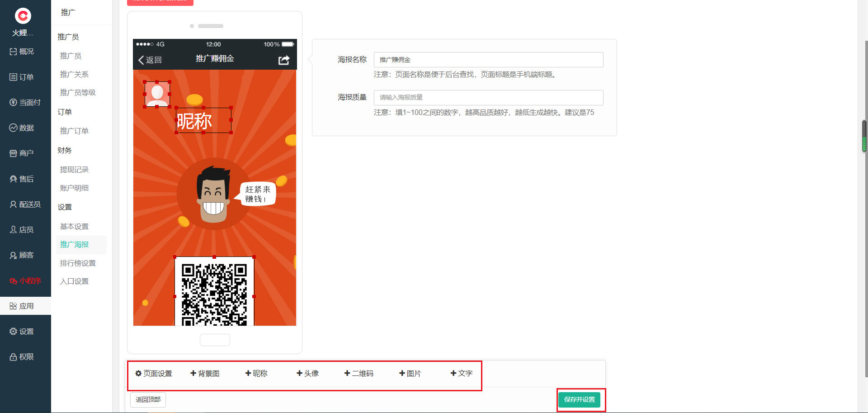Click the share icon in phone preview header
Viewport: 868px width, 413px height.
click(284, 60)
